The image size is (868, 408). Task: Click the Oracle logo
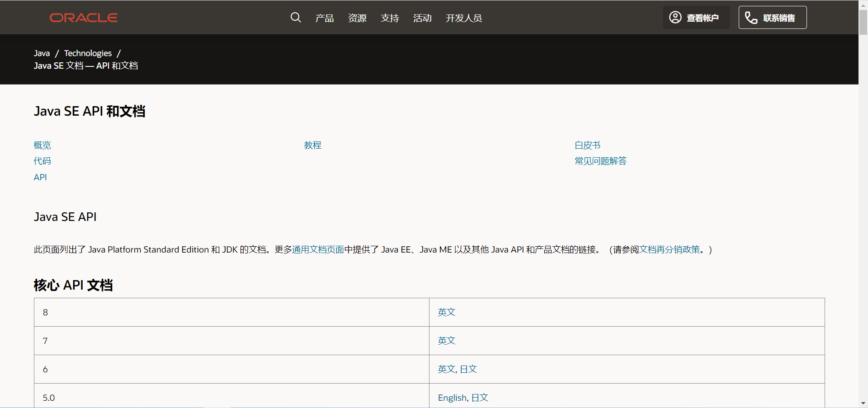[x=84, y=18]
